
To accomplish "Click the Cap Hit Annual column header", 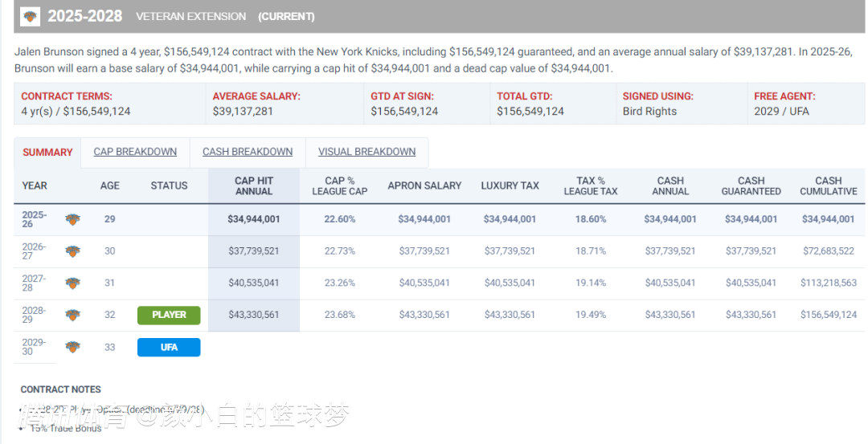I will point(253,185).
